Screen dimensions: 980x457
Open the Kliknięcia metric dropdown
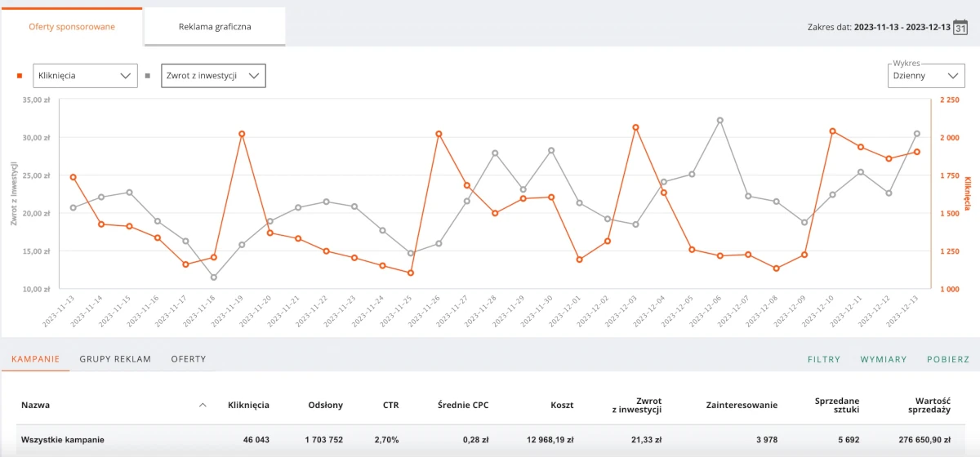coord(85,76)
